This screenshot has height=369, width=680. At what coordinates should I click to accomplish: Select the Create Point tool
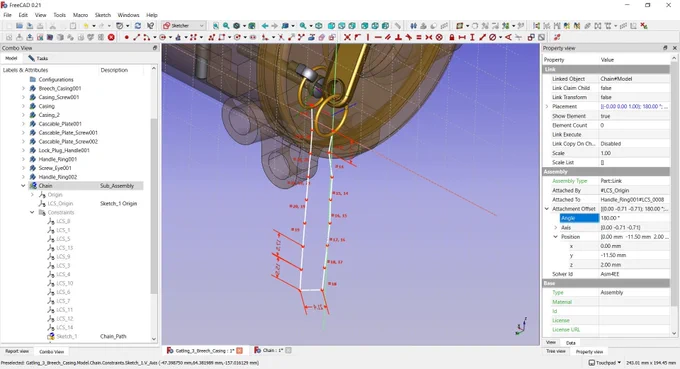pyautogui.click(x=127, y=37)
